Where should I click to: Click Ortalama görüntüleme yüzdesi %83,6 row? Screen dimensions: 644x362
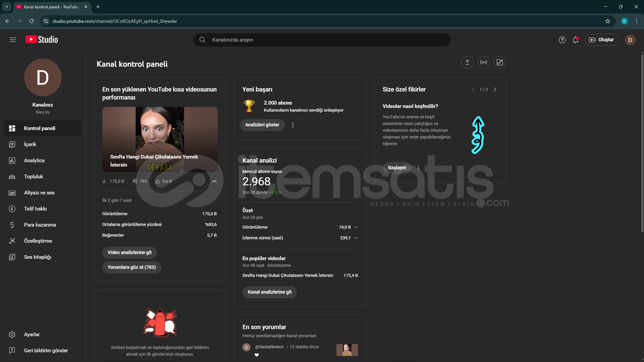tap(160, 225)
